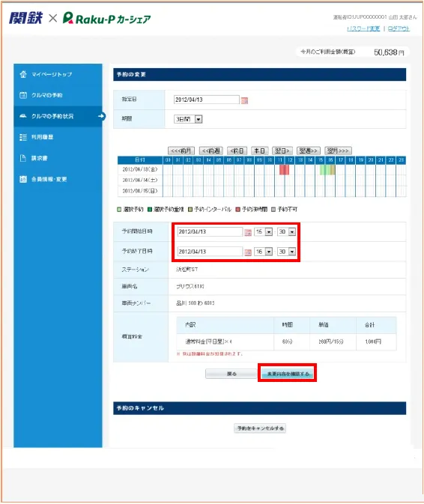Open 利用履歴 menu item
This screenshot has width=424, height=504.
(x=58, y=137)
